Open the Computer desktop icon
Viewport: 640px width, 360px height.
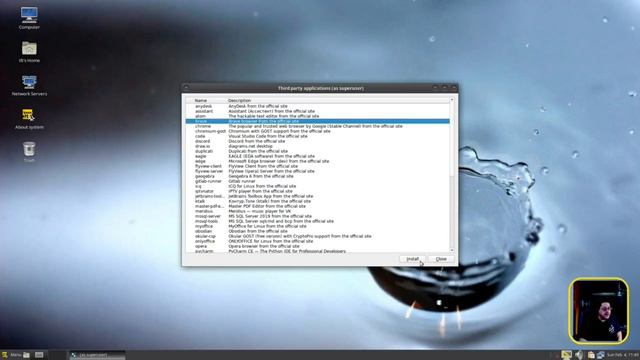pos(29,18)
